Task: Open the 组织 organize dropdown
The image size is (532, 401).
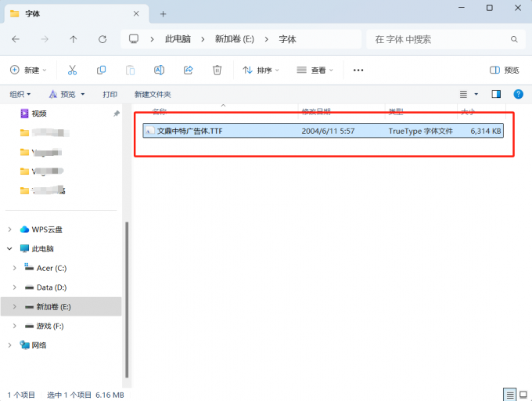Action: [20, 94]
